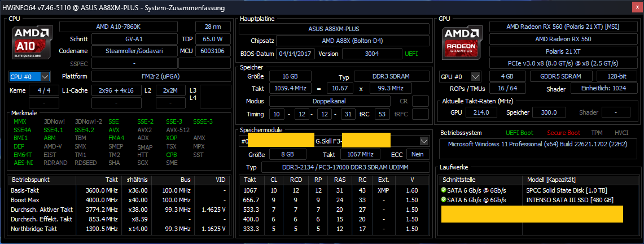Click the FMA4 feature label
Image resolution: width=644 pixels, height=244 pixels.
(116, 138)
